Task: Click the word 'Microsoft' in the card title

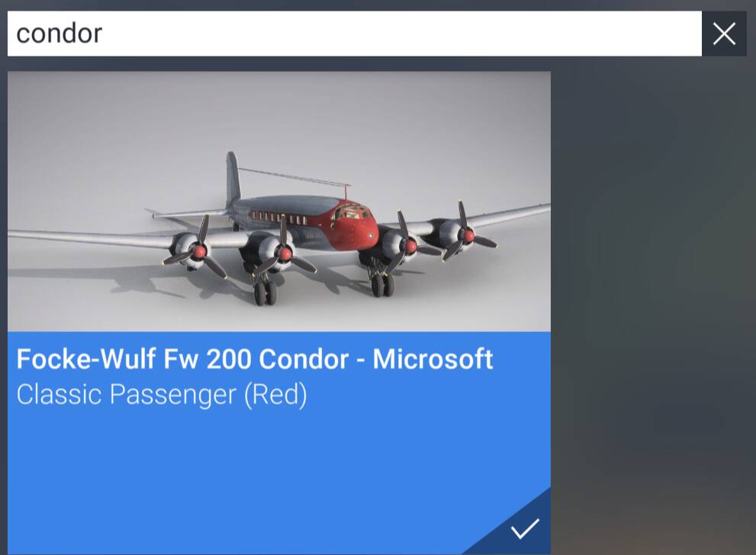Action: point(433,359)
